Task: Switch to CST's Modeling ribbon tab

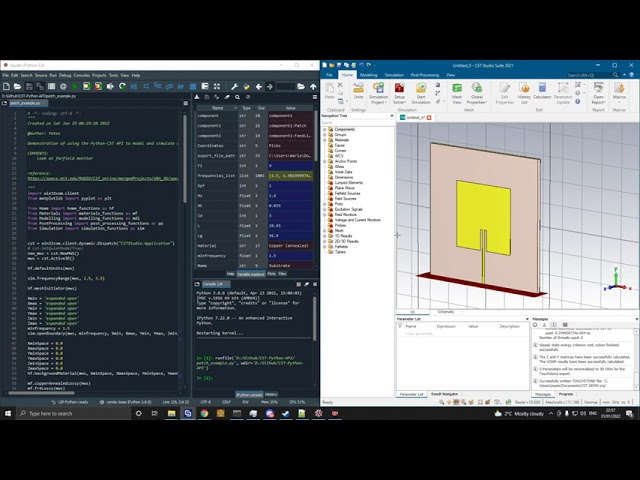Action: click(x=369, y=75)
